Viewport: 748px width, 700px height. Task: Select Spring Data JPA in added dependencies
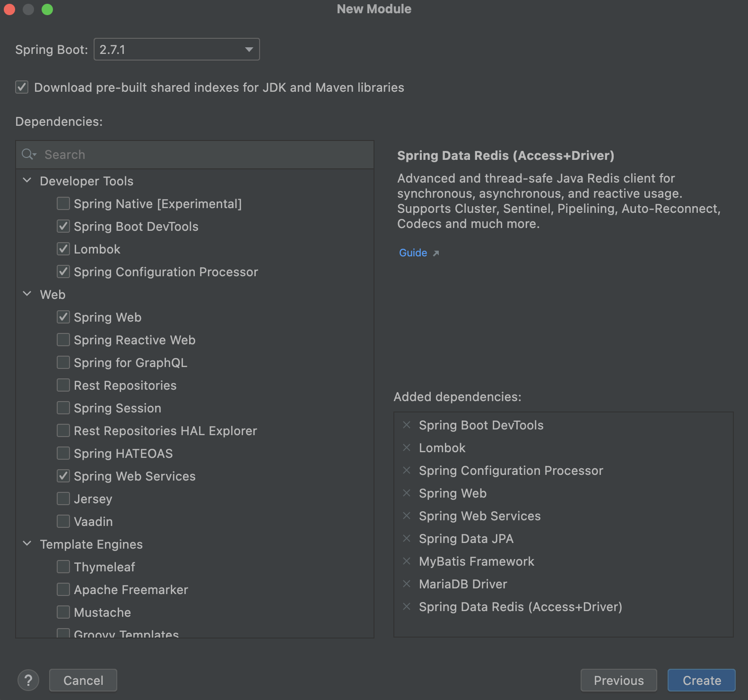(466, 538)
